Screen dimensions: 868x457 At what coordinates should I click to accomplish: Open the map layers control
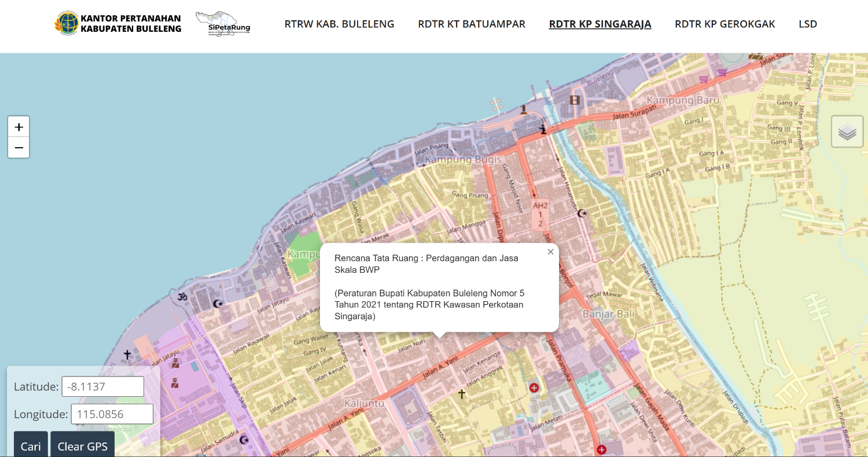(847, 131)
